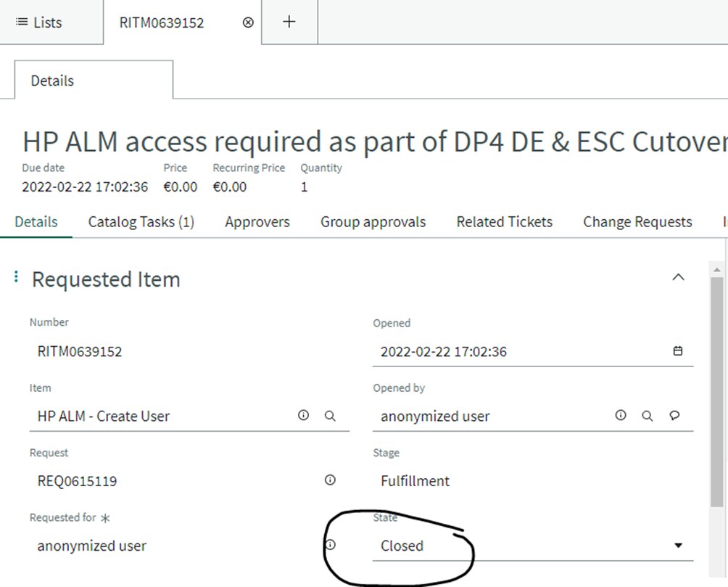Viewport: 728px width, 587px height.
Task: Collapse the Requested Item section
Action: click(x=678, y=276)
